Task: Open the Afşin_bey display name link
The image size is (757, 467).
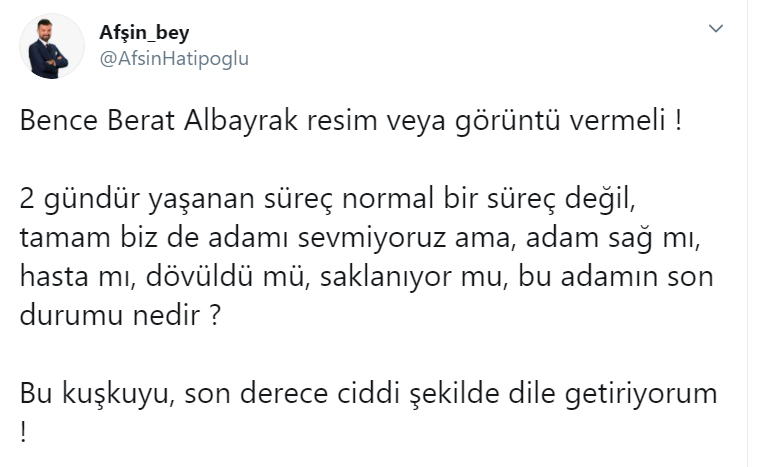Action: (x=145, y=32)
